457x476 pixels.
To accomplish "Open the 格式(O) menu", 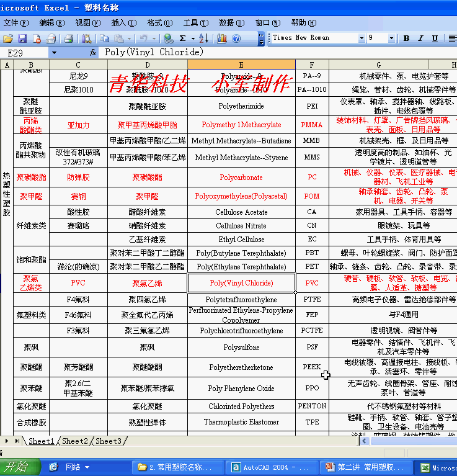I will pos(160,23).
